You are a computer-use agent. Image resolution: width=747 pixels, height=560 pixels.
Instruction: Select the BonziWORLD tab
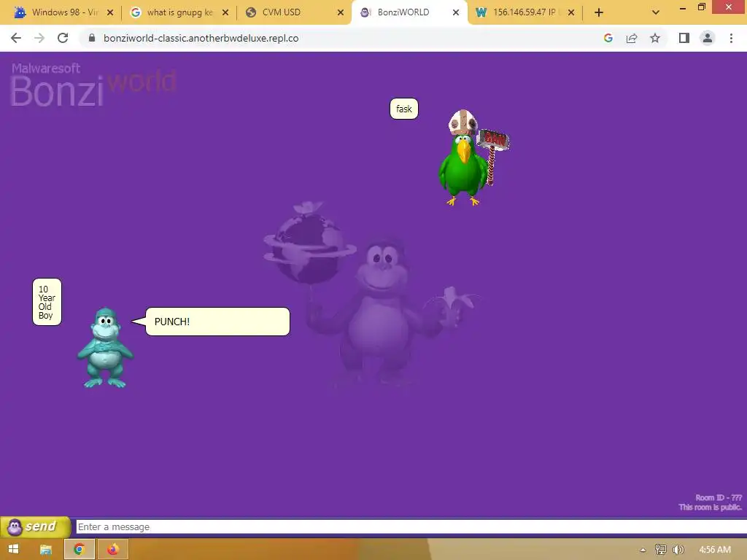[x=410, y=12]
